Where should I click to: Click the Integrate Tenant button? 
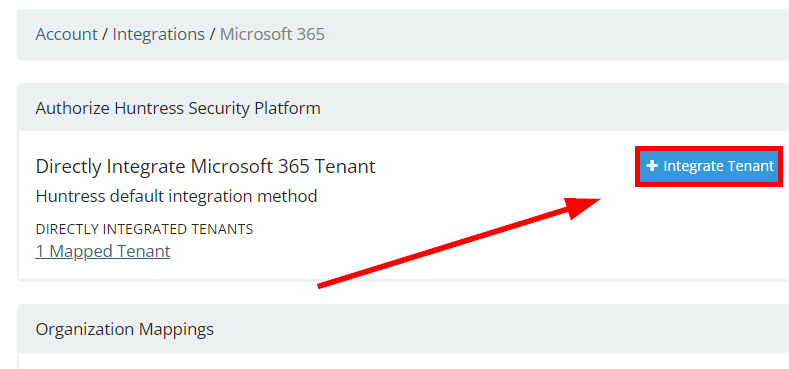point(709,166)
